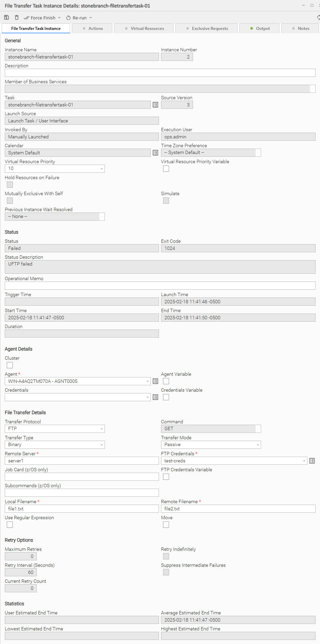Click the Remote Filename text field
This screenshot has width=320, height=644.
[x=238, y=509]
